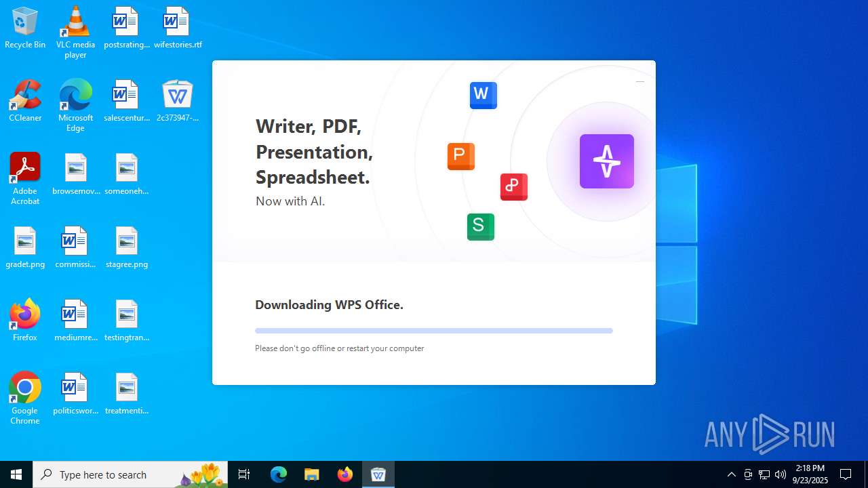
Task: Select the wifestories.rtf file icon
Action: coord(178,28)
